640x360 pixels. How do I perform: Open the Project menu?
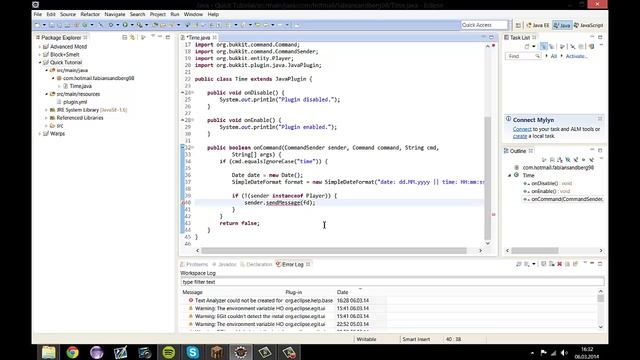coord(158,14)
